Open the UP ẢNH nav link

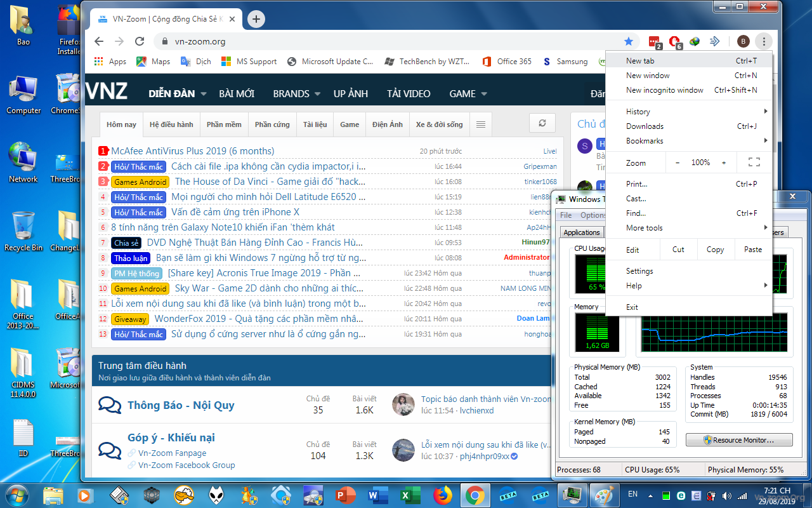click(x=351, y=93)
